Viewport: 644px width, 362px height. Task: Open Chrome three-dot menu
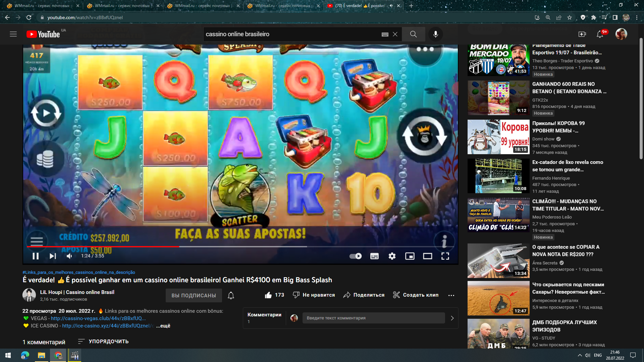click(637, 17)
